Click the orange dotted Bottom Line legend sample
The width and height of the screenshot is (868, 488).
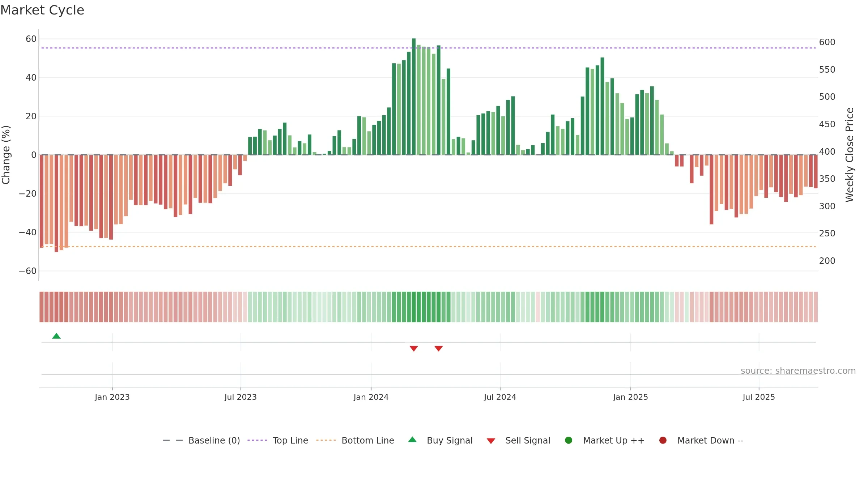click(326, 440)
